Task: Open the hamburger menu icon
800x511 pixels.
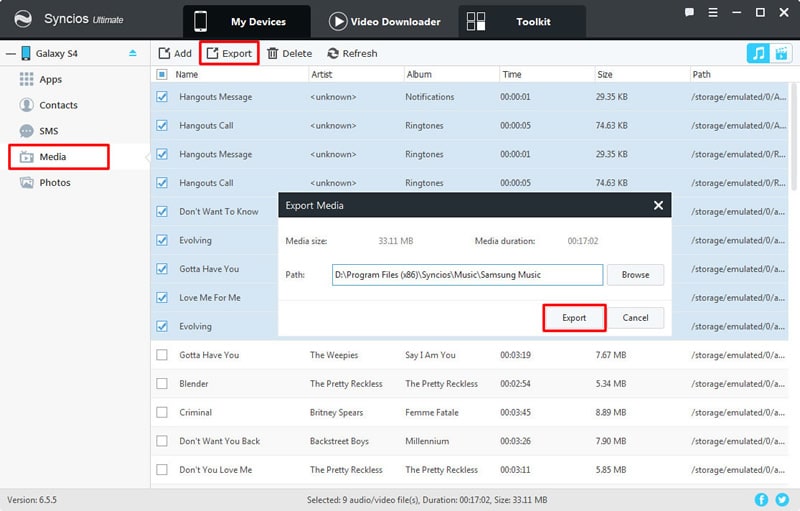Action: [713, 12]
